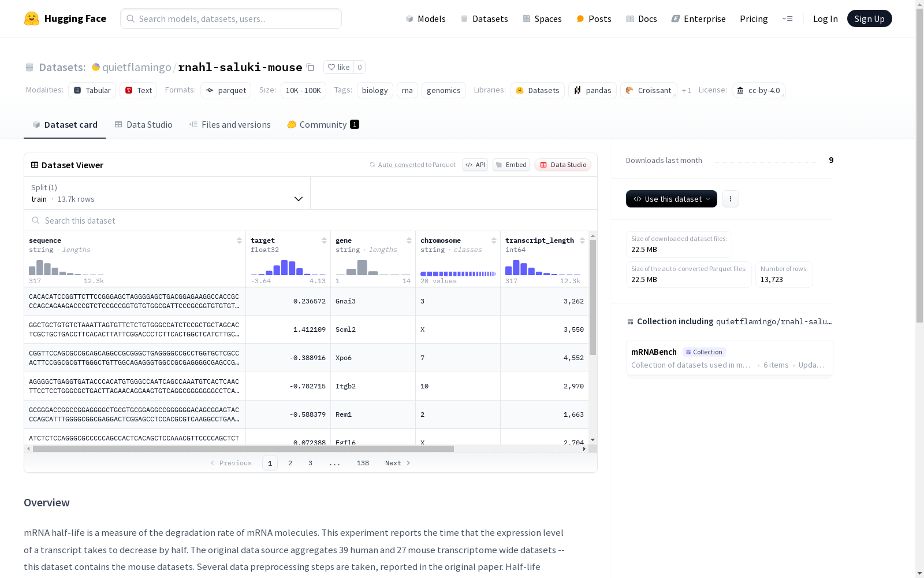Image resolution: width=924 pixels, height=578 pixels.
Task: Select the 10K - 100K size tag
Action: [303, 90]
